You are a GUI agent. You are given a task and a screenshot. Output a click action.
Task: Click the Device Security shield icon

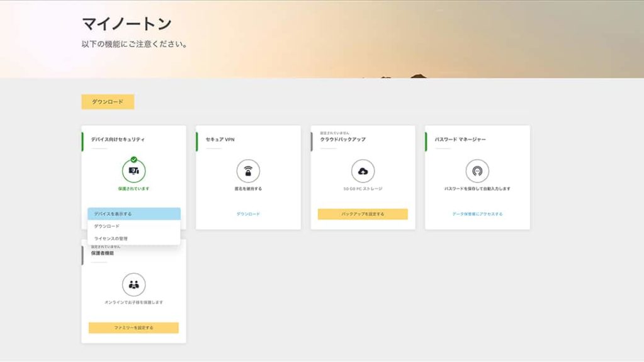coord(133,171)
